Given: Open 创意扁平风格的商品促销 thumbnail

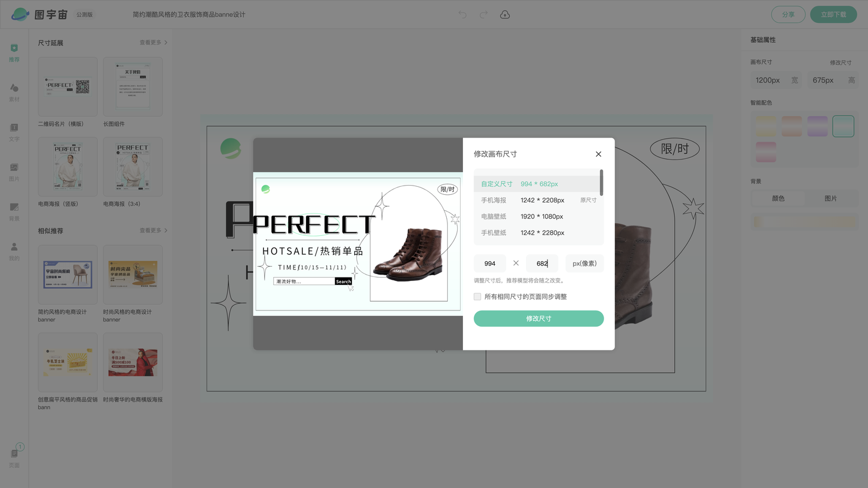Looking at the screenshot, I should [x=68, y=363].
